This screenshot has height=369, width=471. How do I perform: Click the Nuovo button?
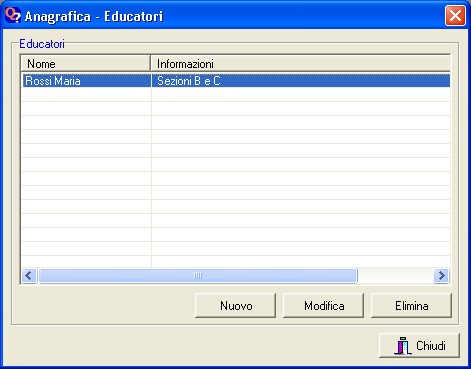235,305
